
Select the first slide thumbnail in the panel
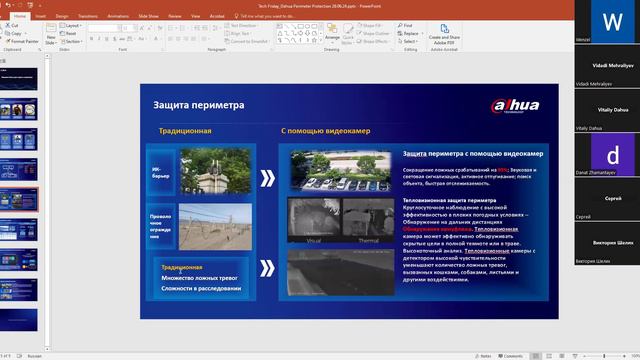click(18, 79)
